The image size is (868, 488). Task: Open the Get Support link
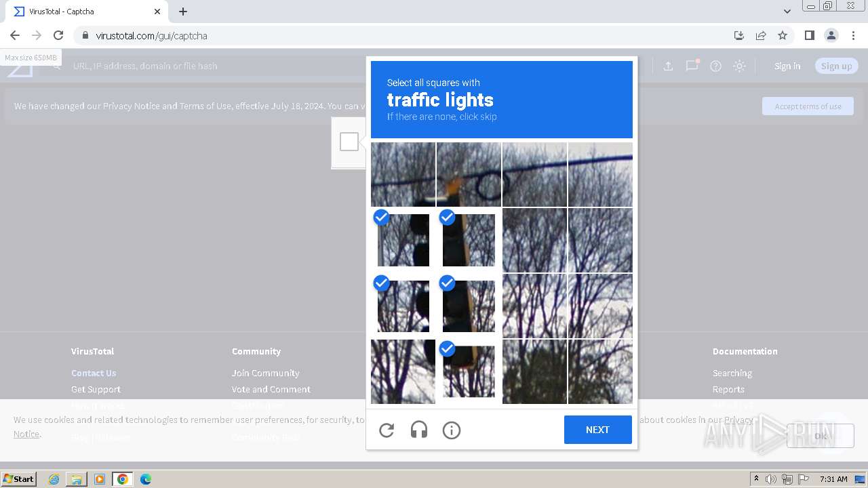96,389
